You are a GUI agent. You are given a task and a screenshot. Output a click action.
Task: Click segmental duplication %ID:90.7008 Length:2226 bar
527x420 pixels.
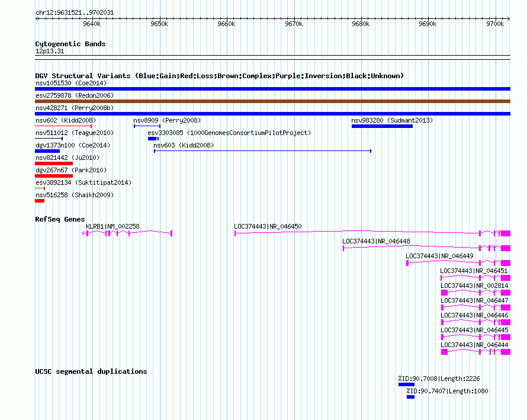point(406,384)
